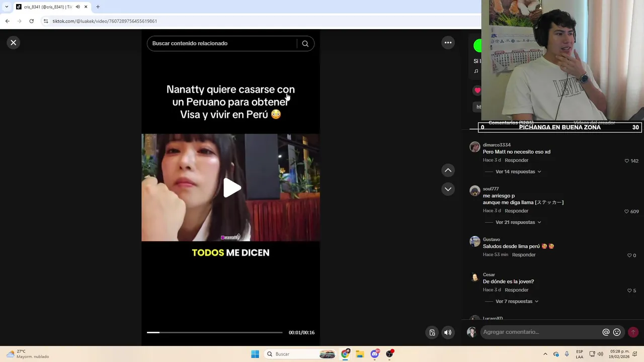Play the paused video
This screenshot has height=362, width=644.
click(231, 188)
